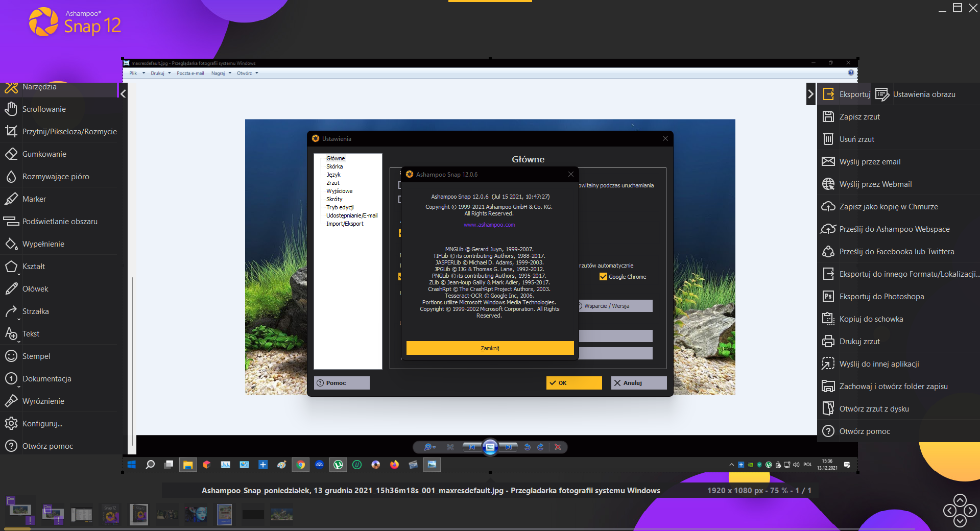Viewport: 980px width, 531px height.
Task: Open the blank black thumbnail
Action: pos(253,515)
